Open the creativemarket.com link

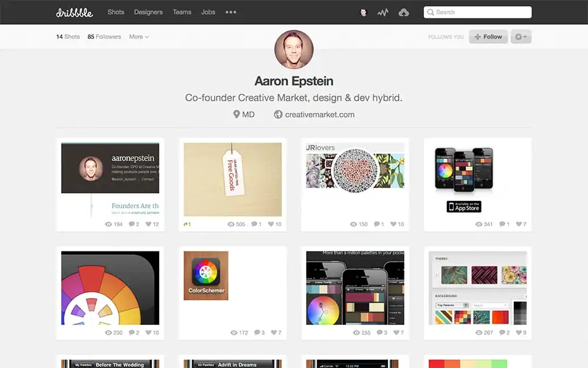tap(319, 115)
